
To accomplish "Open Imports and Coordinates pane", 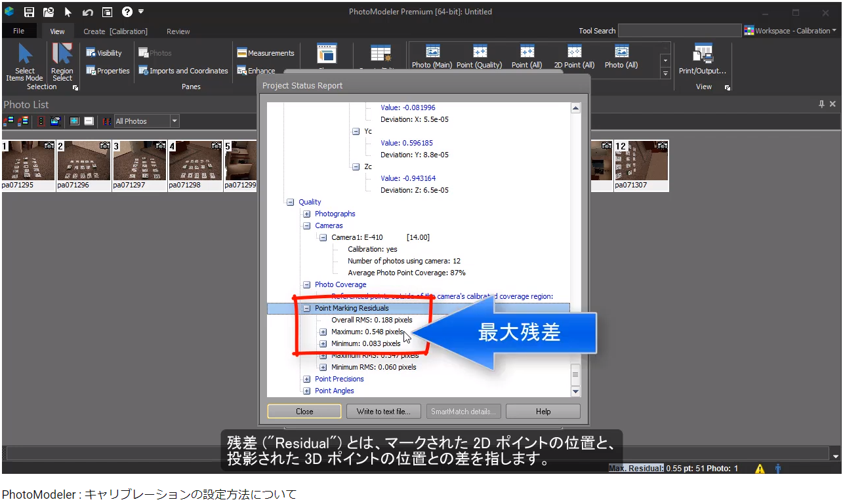I will coord(183,71).
